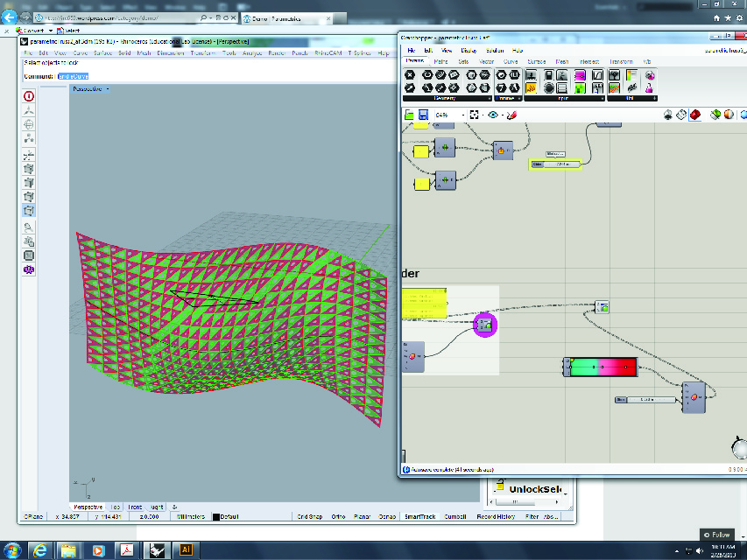Click the open file folder icon in Grasshopper
The height and width of the screenshot is (560, 747).
pos(409,115)
